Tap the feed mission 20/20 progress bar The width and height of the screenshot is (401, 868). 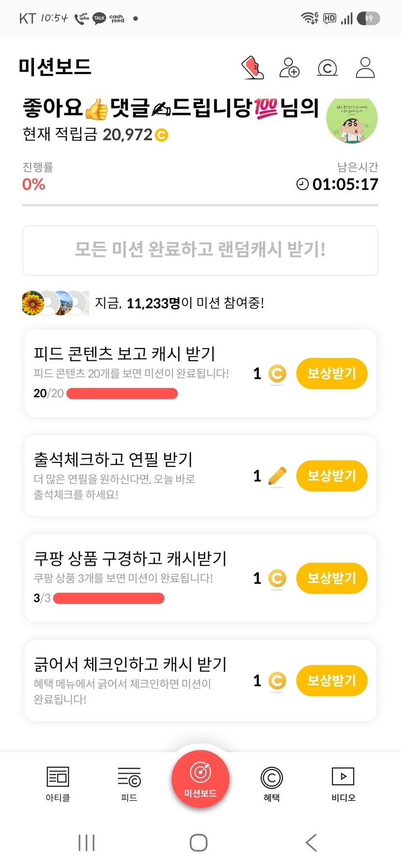pyautogui.click(x=122, y=393)
